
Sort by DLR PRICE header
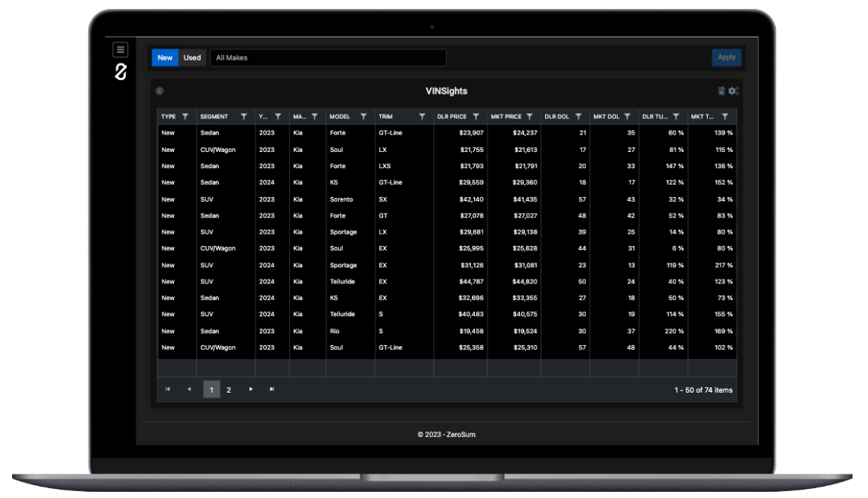(x=452, y=116)
